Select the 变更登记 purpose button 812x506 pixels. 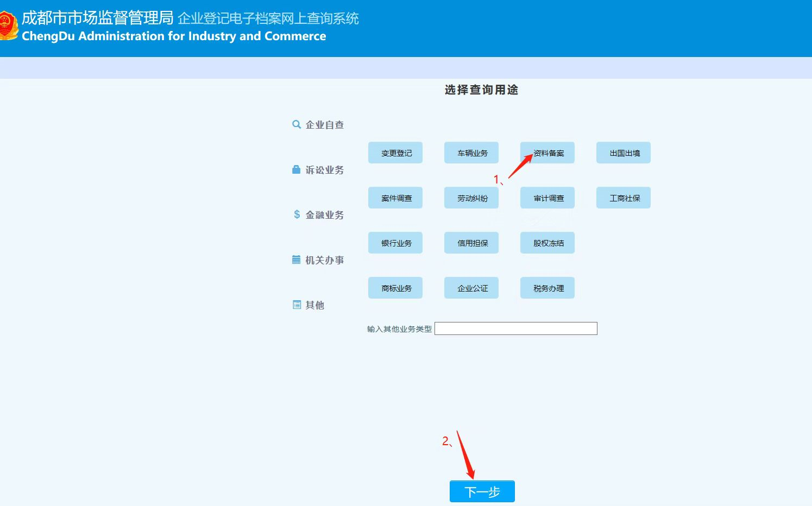(395, 153)
